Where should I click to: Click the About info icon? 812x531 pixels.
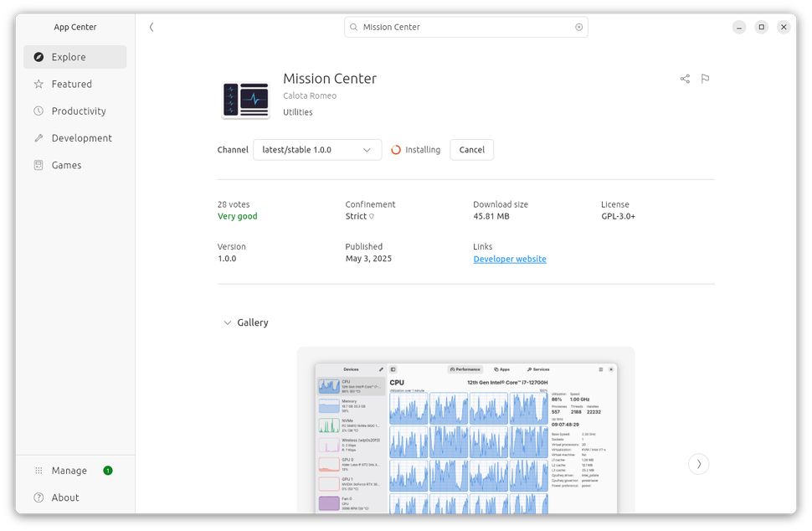[38, 497]
